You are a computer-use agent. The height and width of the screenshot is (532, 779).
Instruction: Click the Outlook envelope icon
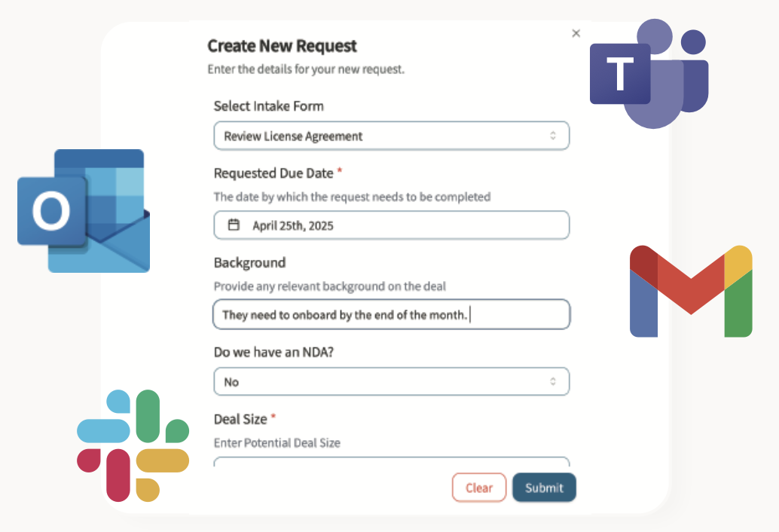[83, 211]
